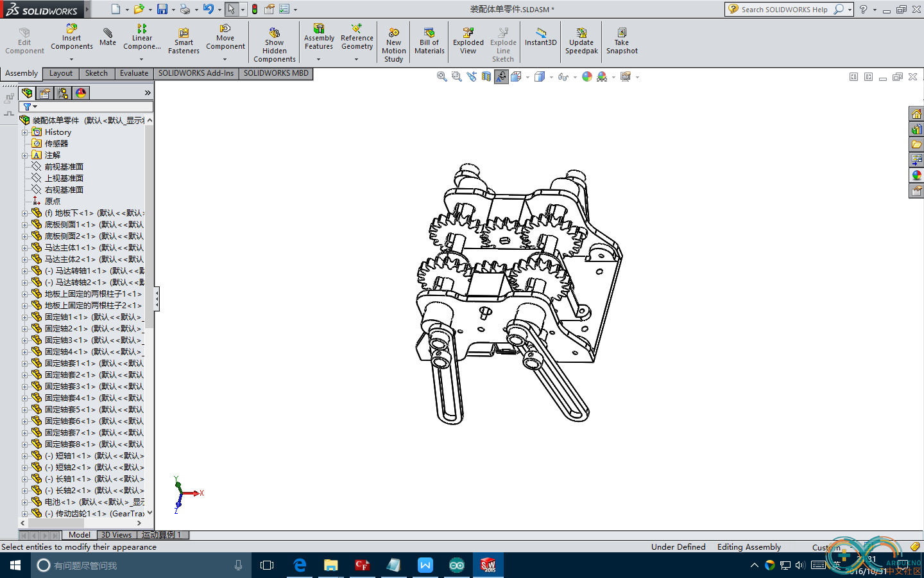The width and height of the screenshot is (924, 578).
Task: Click the Mate tool
Action: coord(108,37)
